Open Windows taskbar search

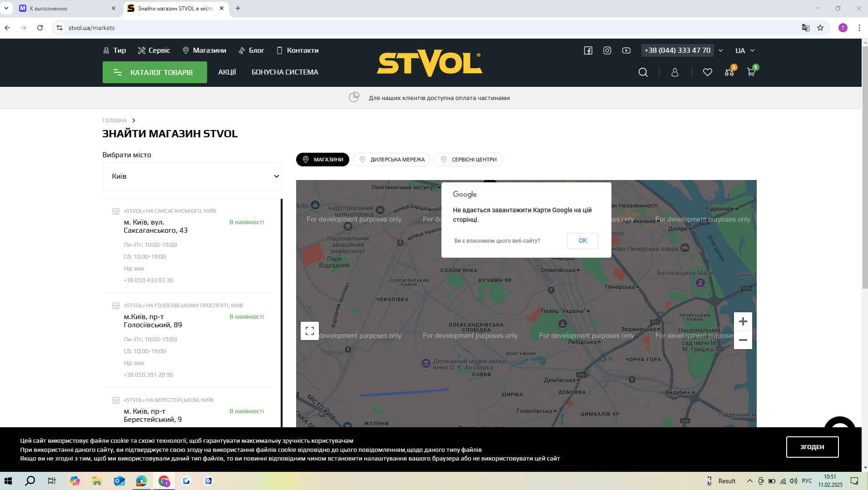click(x=30, y=481)
